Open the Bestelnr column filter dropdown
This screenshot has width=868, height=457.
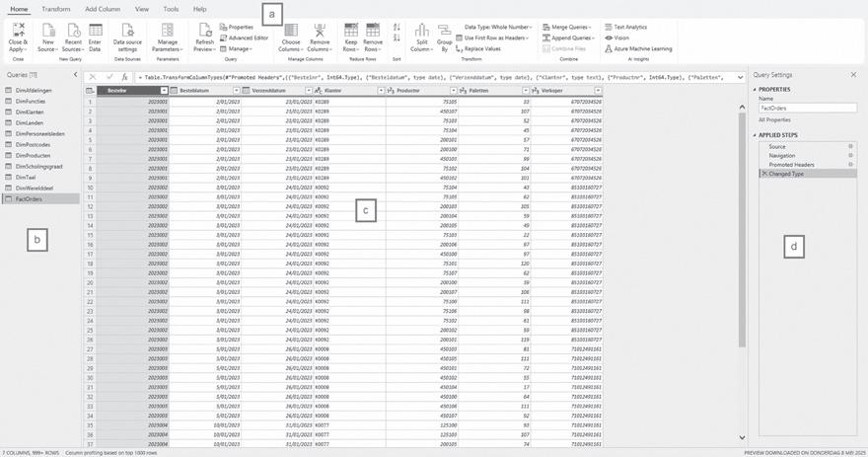[x=164, y=90]
